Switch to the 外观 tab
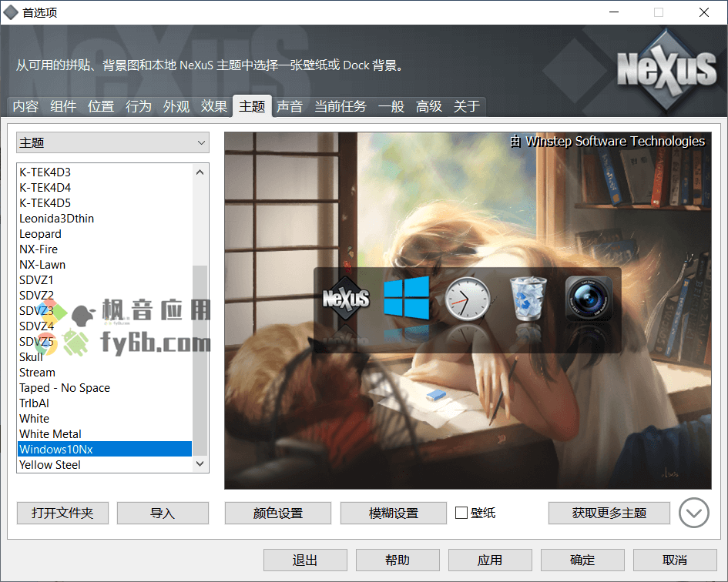Viewport: 728px width, 582px height. pos(176,106)
